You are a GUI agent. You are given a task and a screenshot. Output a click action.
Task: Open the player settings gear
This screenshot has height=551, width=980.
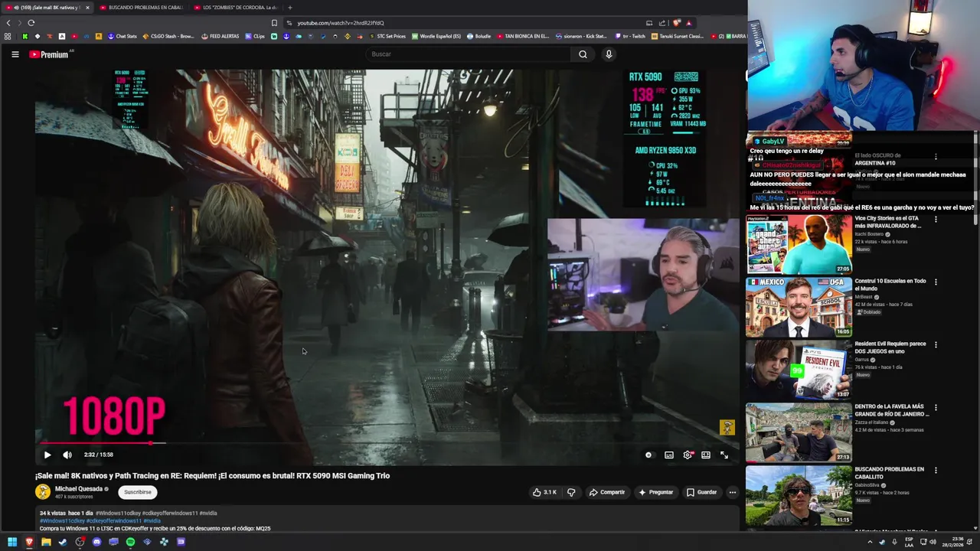pyautogui.click(x=688, y=455)
